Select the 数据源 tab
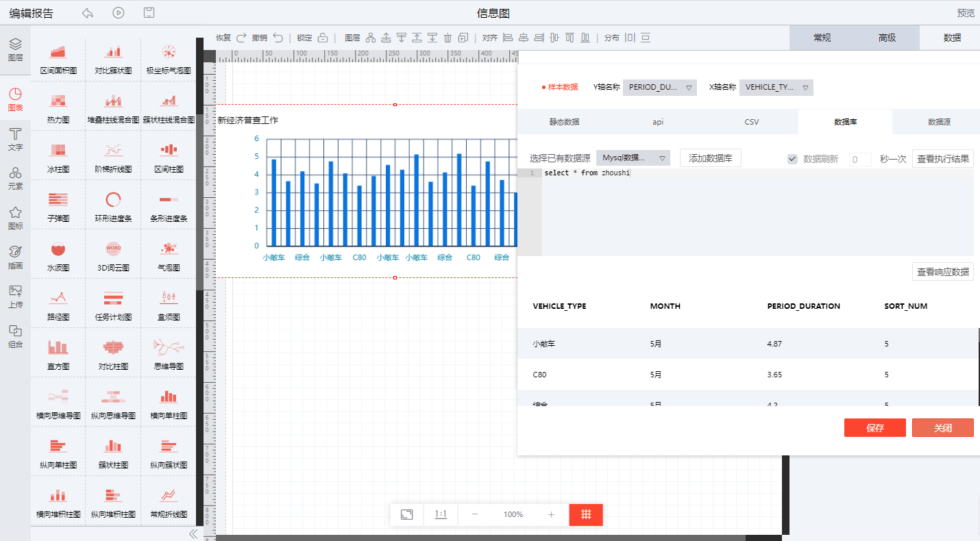 coord(940,121)
